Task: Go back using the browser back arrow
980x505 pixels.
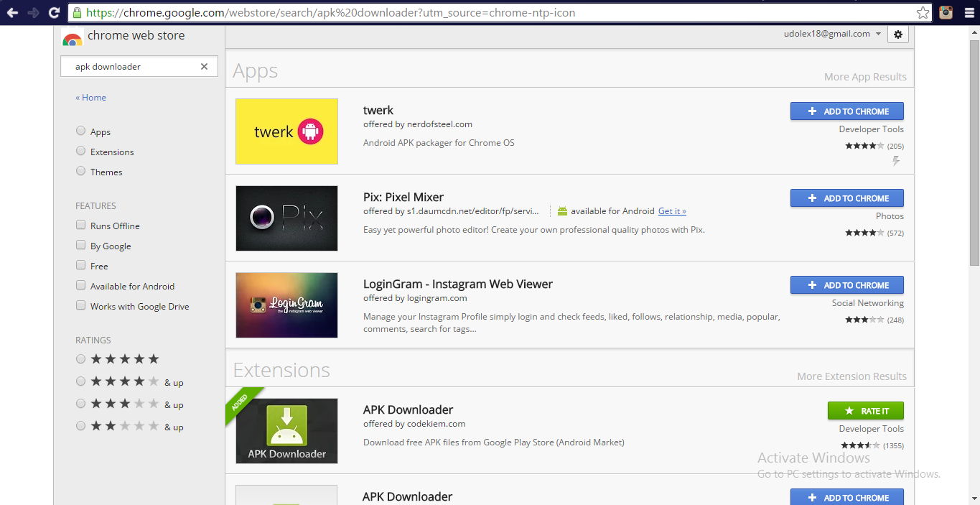Action: click(x=12, y=13)
